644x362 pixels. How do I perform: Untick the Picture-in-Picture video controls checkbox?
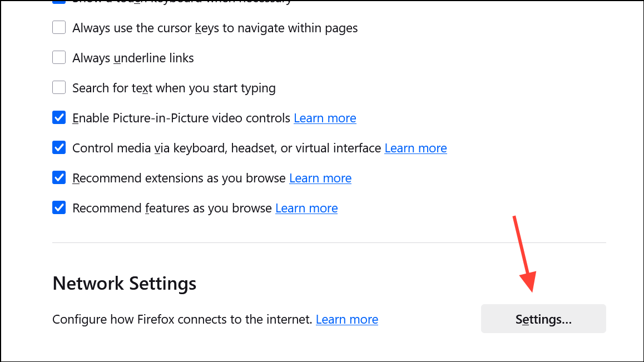pos(59,117)
